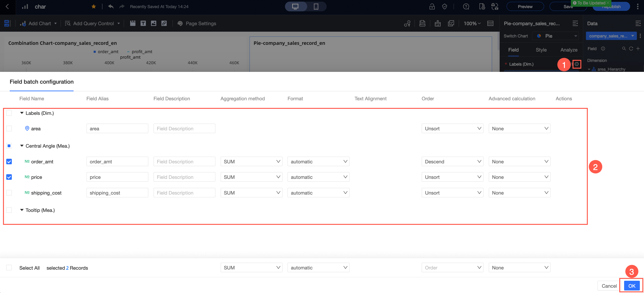Screen dimensions: 644x293
Task: Open Labels field batch settings gear
Action: coord(576,64)
